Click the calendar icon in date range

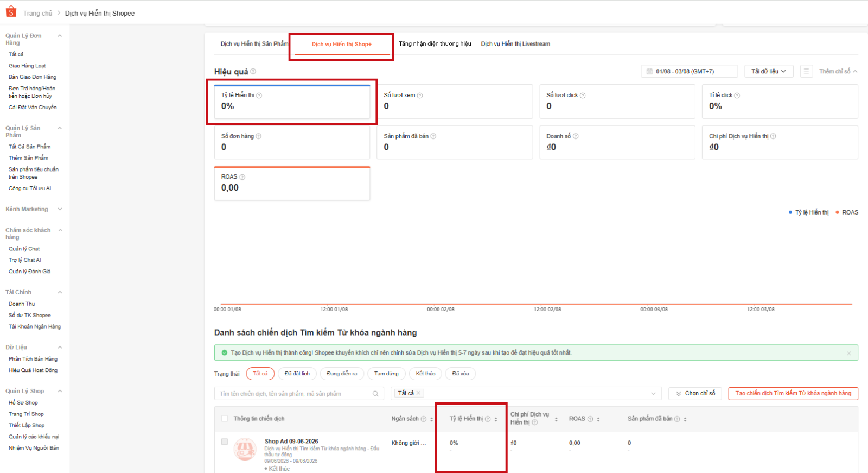649,71
